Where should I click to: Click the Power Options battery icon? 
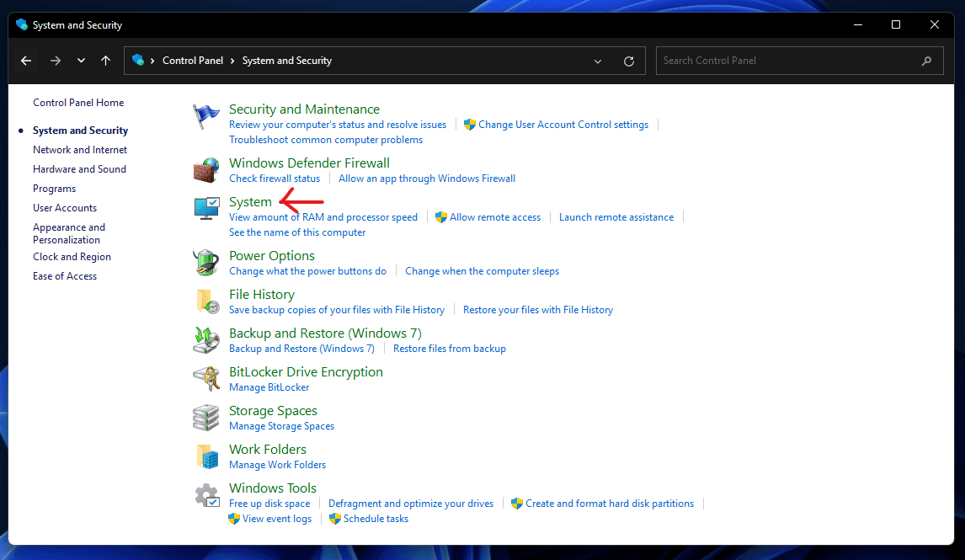coord(205,263)
